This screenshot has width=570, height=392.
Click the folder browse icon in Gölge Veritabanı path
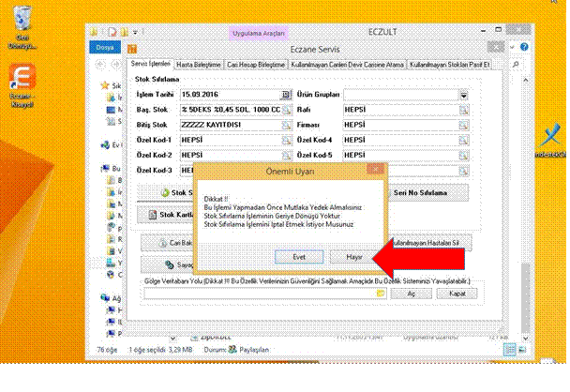381,294
